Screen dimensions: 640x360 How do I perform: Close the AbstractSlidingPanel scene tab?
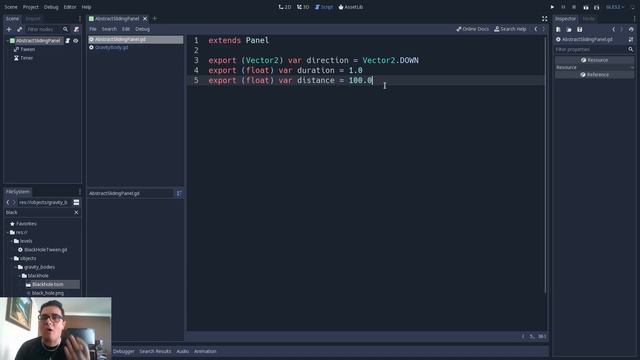click(145, 19)
